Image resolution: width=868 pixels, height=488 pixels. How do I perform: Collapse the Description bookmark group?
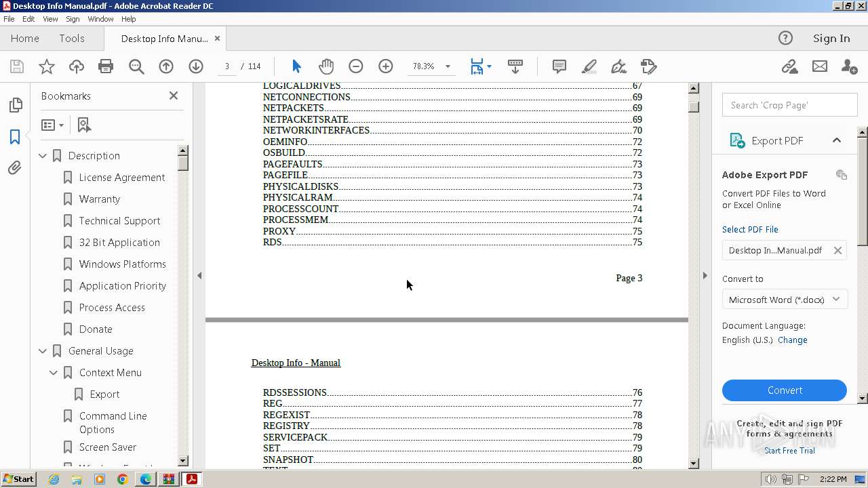tap(43, 156)
